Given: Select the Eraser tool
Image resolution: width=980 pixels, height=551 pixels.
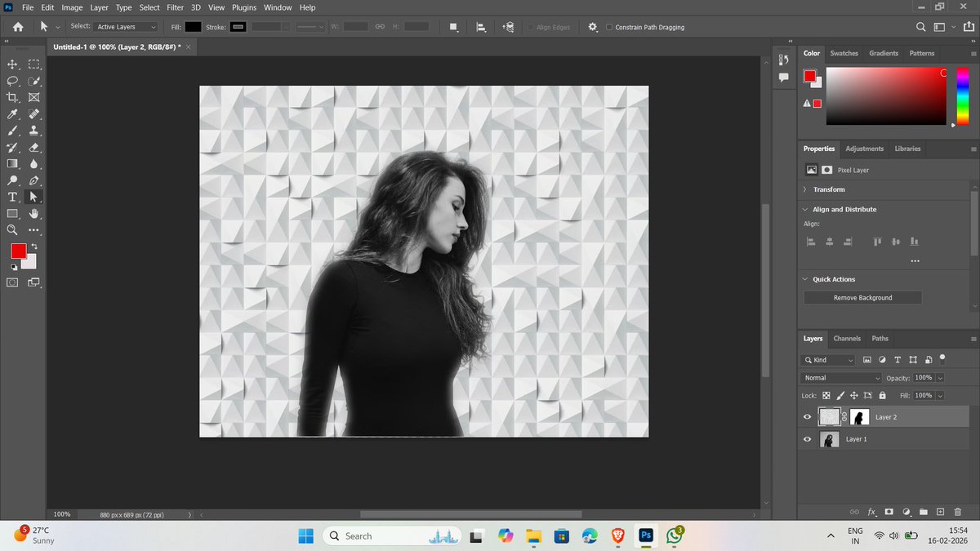Looking at the screenshot, I should pos(34,148).
